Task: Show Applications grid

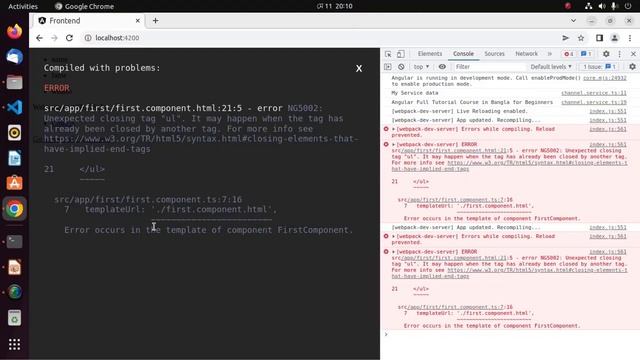Action: 14,344
